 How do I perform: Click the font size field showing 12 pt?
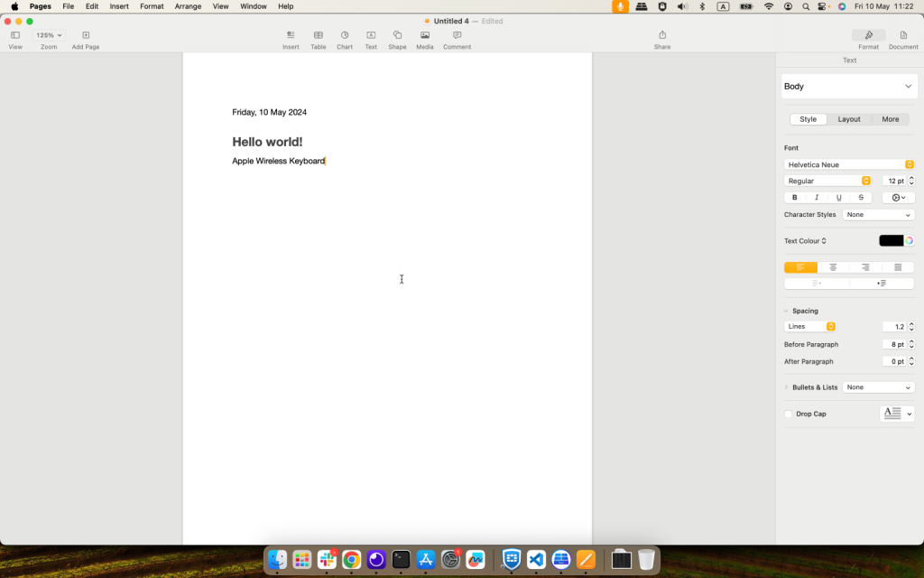pos(896,180)
